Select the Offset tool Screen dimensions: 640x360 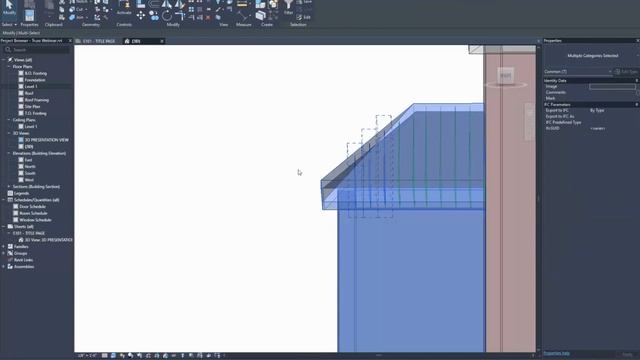click(x=153, y=4)
